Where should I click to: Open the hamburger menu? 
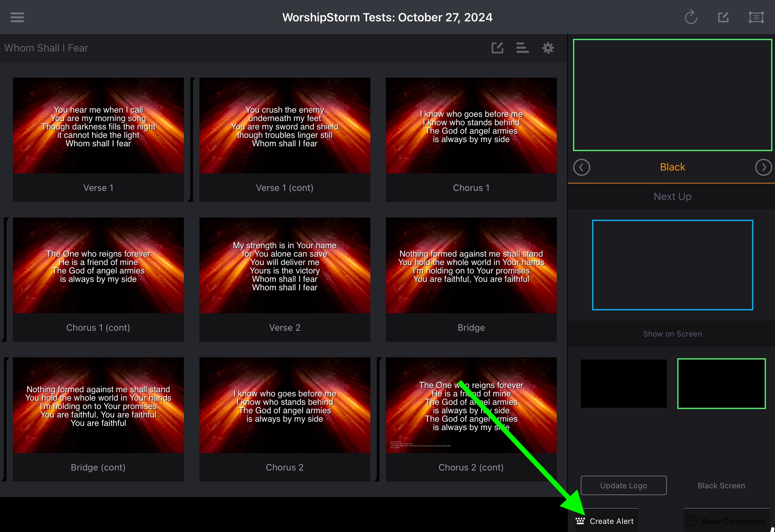[x=17, y=17]
